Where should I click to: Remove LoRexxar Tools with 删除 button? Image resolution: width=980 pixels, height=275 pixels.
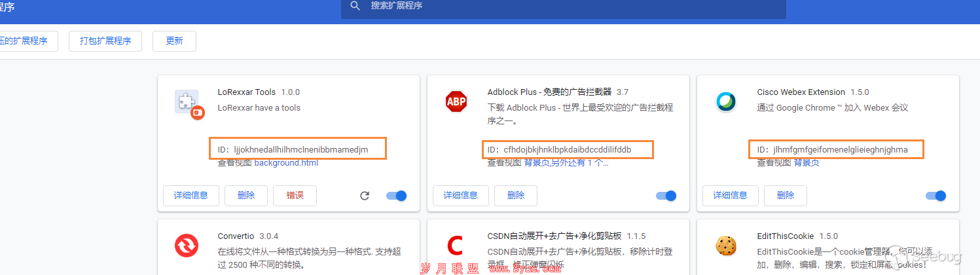246,195
